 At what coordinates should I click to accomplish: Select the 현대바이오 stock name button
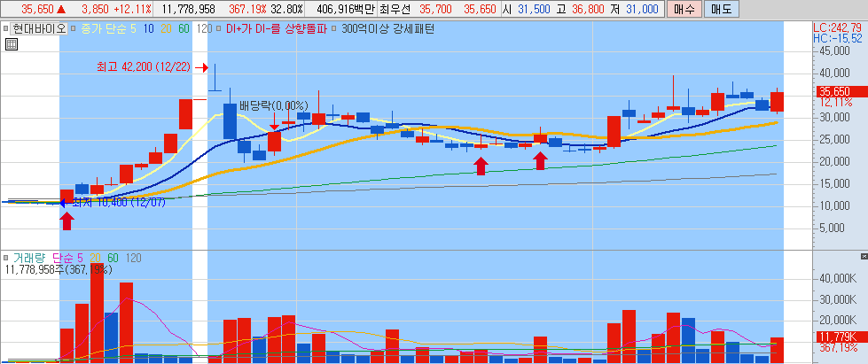(38, 28)
